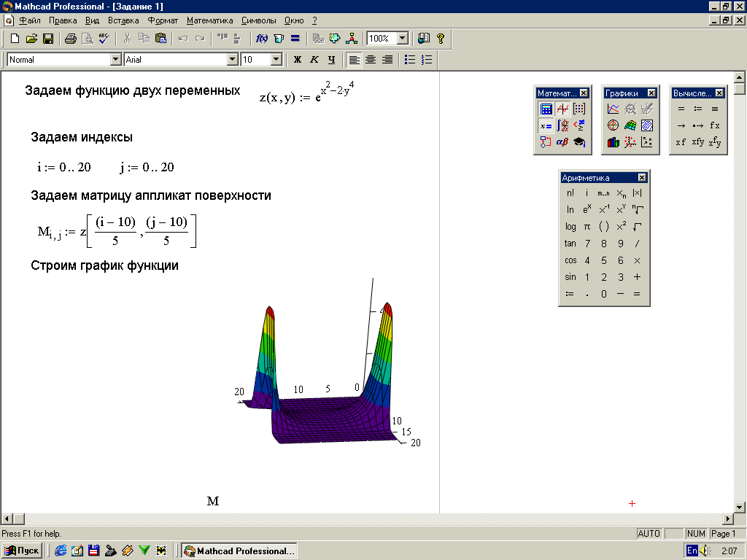747x560 pixels.
Task: Insert 3D bar chart from Графики panel
Action: [613, 142]
